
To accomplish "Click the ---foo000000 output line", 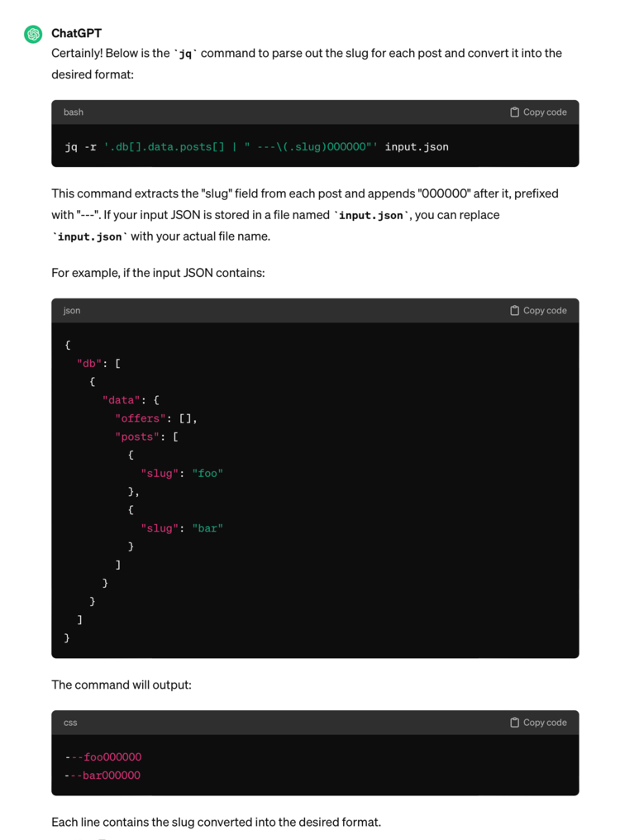I will 103,756.
